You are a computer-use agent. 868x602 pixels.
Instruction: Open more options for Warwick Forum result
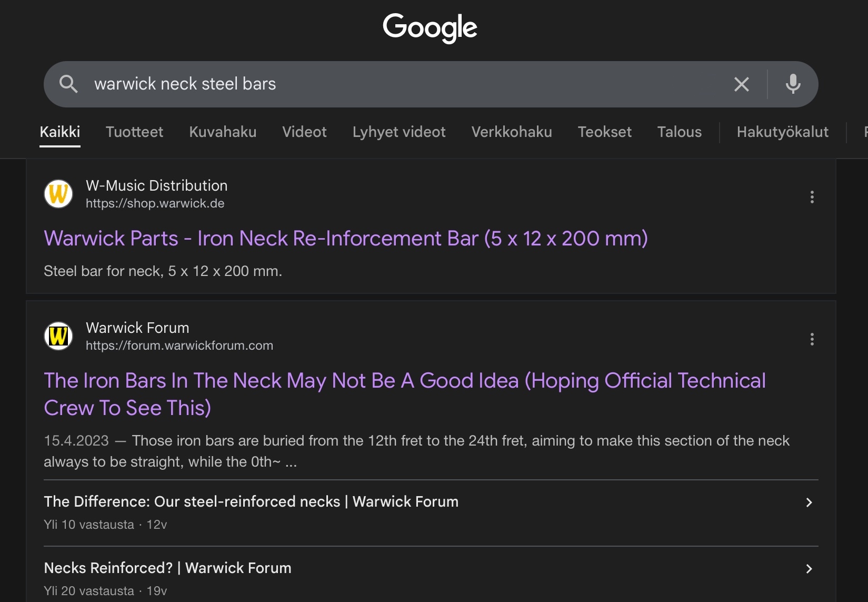(812, 339)
